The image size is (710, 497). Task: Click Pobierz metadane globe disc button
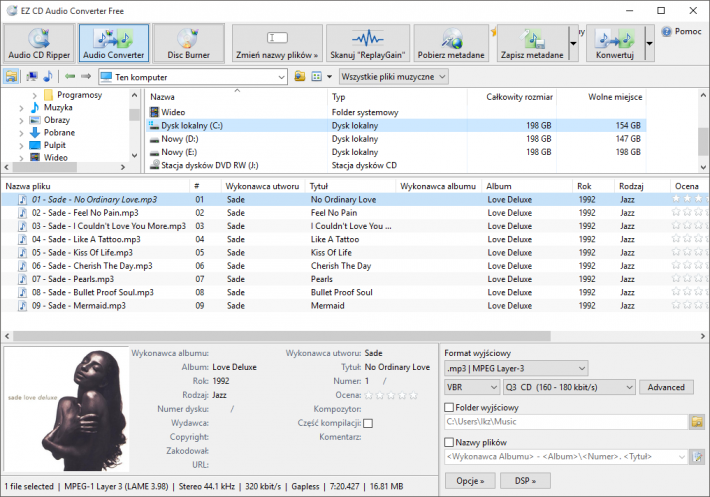pos(451,43)
